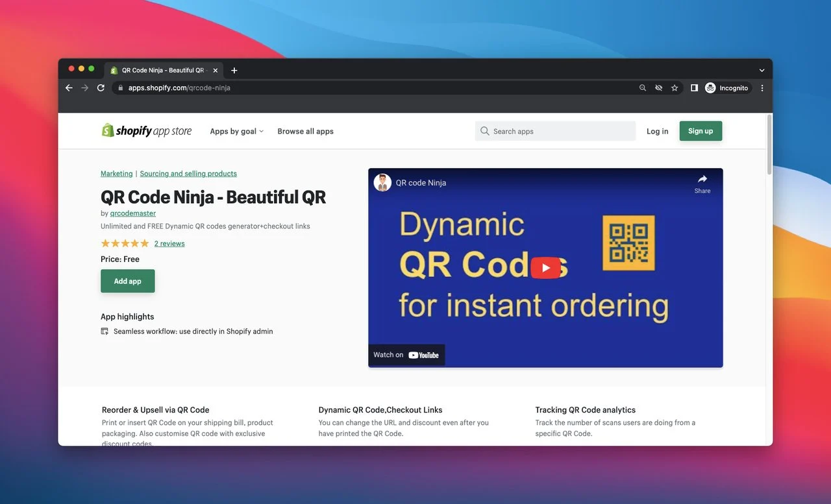Click the tracking protection eye icon
831x504 pixels.
(658, 88)
